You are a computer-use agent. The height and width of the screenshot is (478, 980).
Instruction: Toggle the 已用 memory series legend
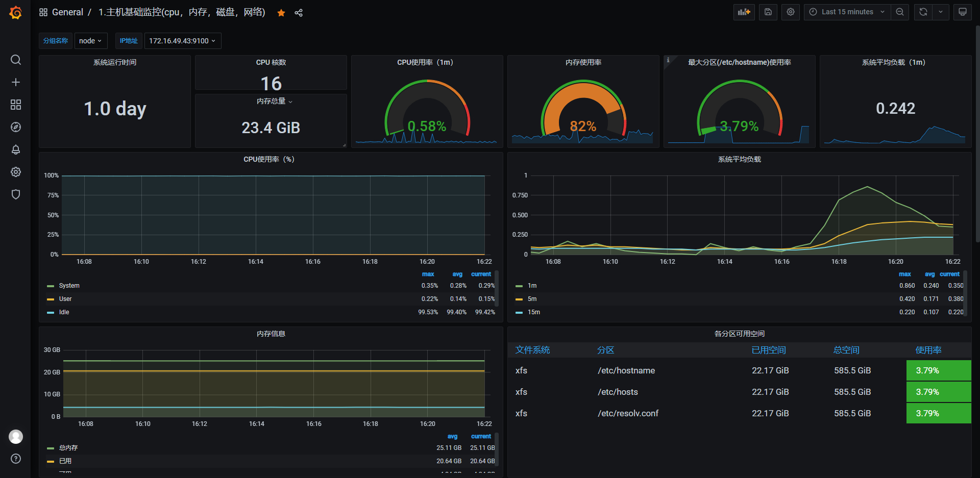65,461
